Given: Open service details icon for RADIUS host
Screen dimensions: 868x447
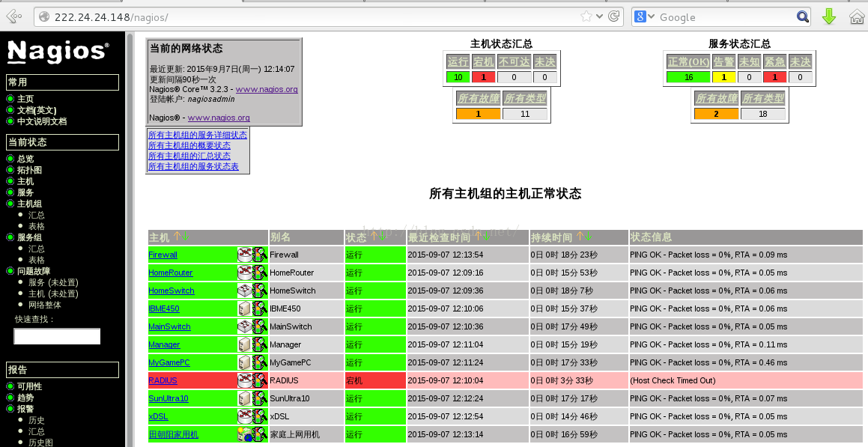Looking at the screenshot, I should (260, 380).
